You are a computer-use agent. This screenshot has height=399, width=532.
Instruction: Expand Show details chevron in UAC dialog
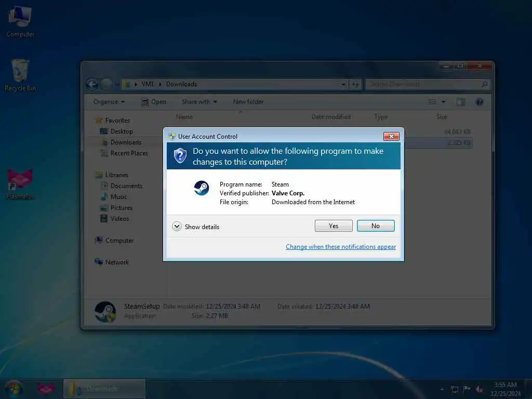(177, 227)
